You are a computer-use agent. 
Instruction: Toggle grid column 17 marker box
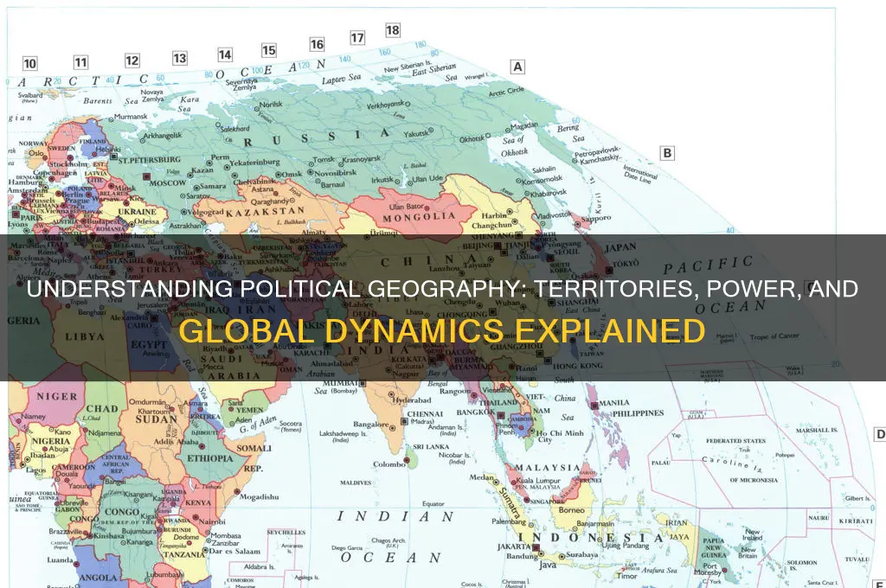356,37
